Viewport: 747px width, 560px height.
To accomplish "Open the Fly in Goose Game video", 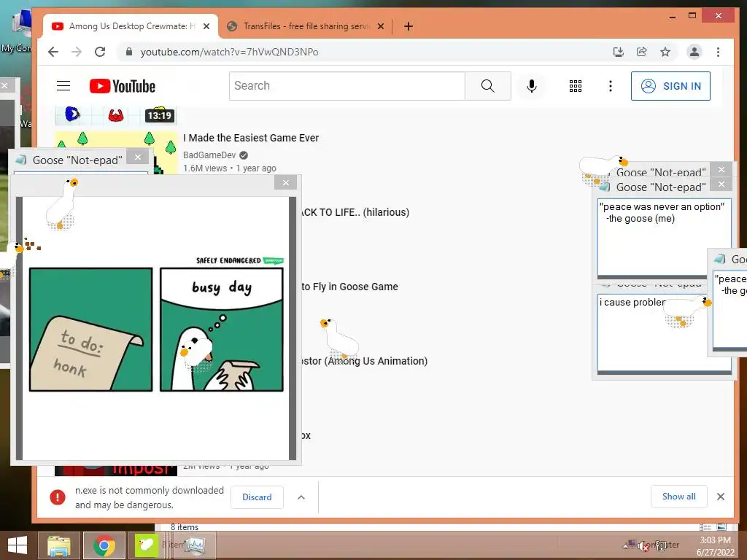I will click(x=349, y=287).
